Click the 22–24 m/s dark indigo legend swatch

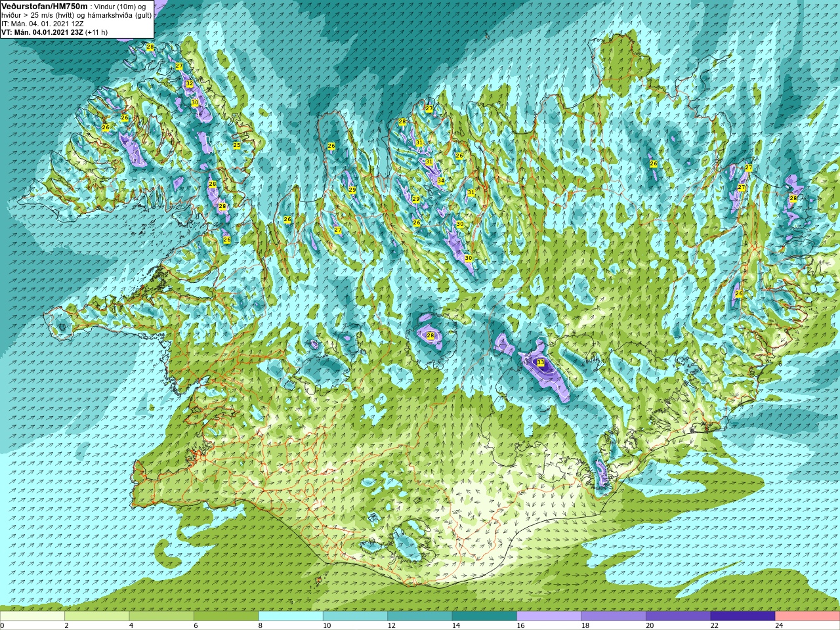click(x=743, y=616)
